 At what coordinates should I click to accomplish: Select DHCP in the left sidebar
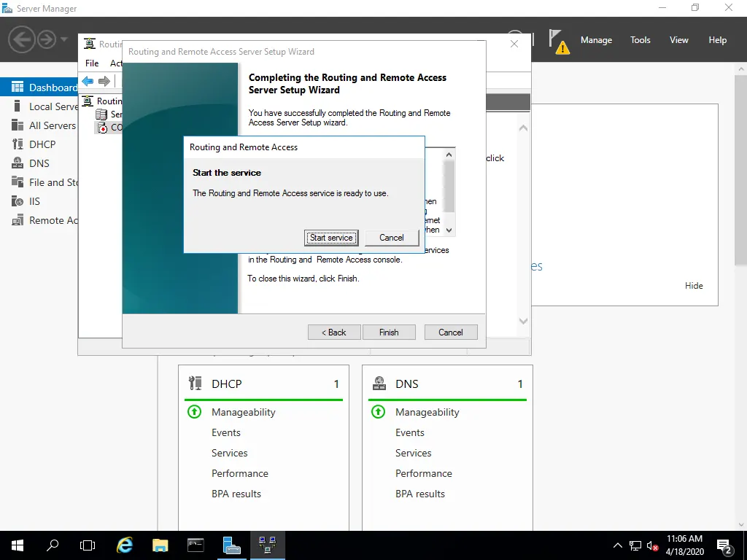click(x=42, y=144)
